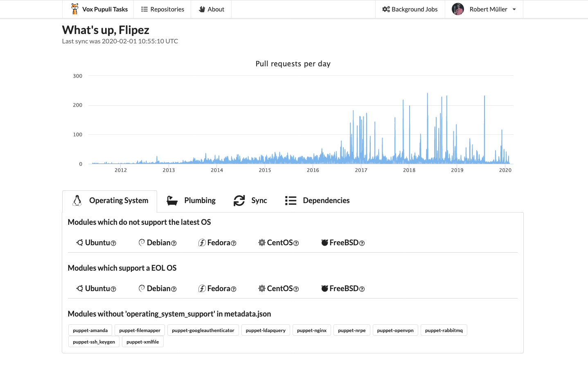Open the Robert Müller user dropdown arrow

(514, 9)
